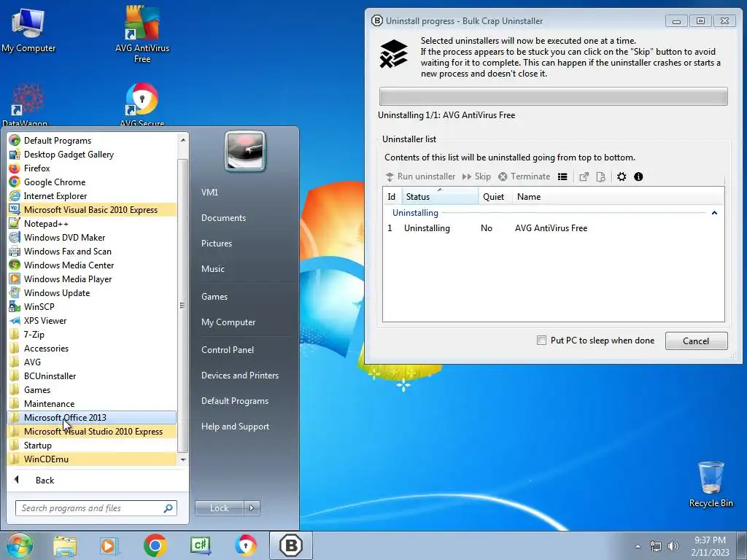The width and height of the screenshot is (747, 560).
Task: Open Internet Explorer from Start menu
Action: pyautogui.click(x=93, y=195)
